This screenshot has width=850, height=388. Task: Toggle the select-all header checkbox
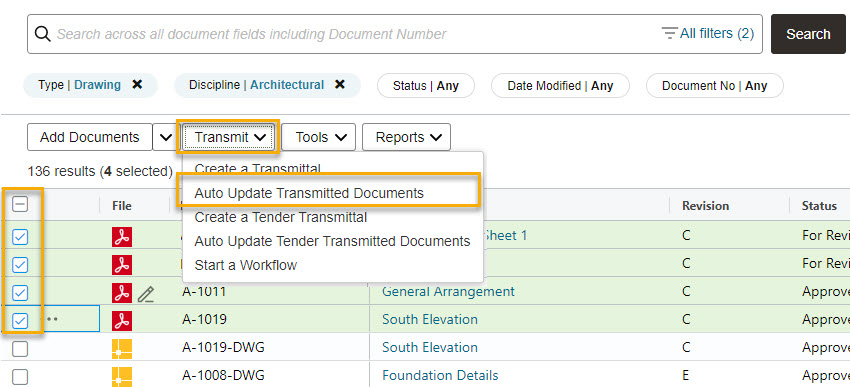pos(20,204)
